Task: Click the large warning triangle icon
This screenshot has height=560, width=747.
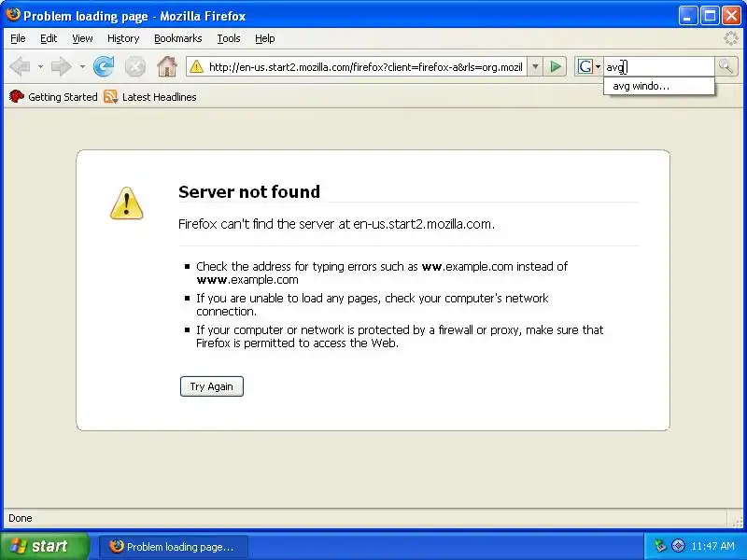Action: [126, 203]
